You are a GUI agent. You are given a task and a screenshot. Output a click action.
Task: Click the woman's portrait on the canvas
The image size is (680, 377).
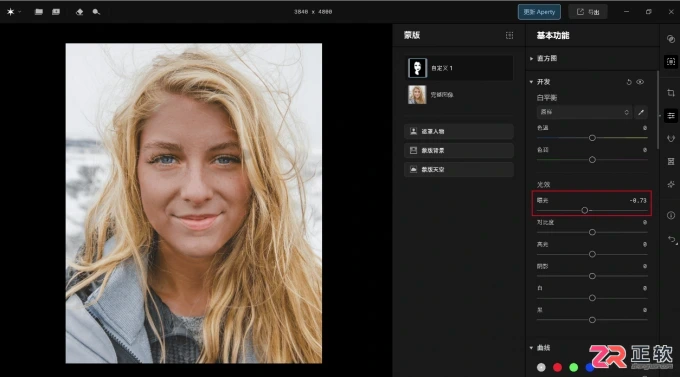(194, 203)
